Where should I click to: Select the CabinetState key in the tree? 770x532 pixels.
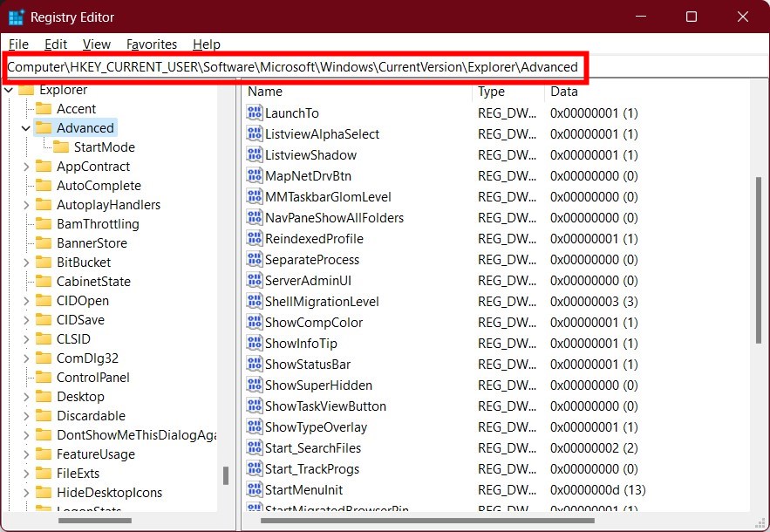tap(93, 282)
